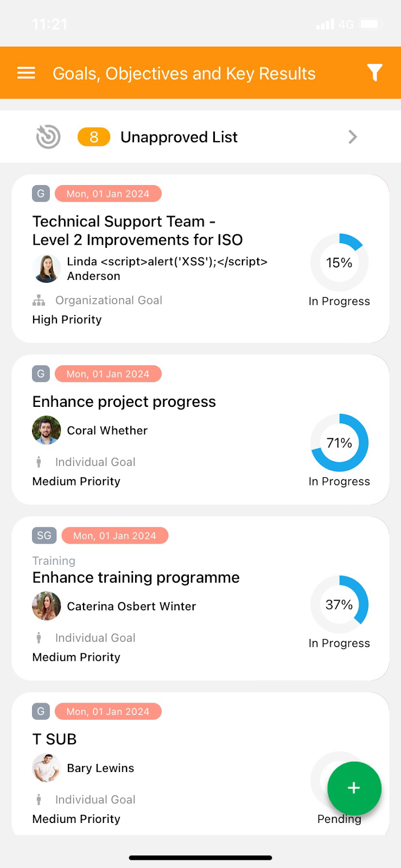
Task: Open Enhance project progress goal
Action: [x=124, y=401]
